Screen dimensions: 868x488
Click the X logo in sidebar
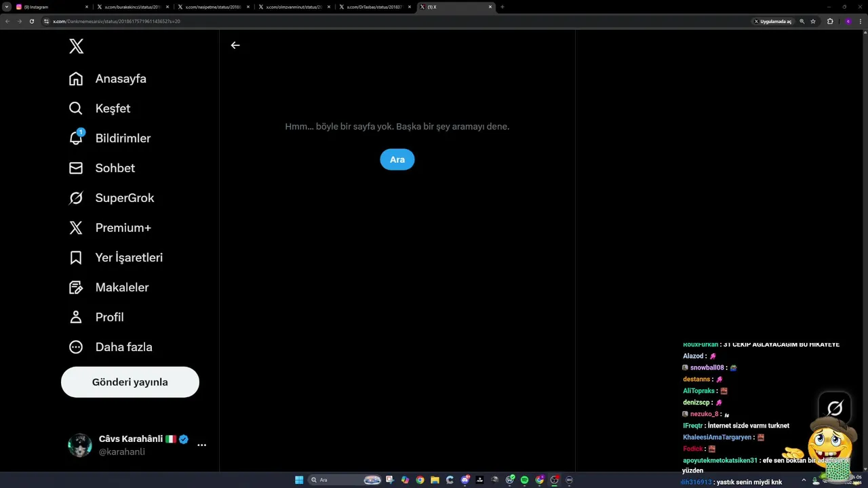77,46
